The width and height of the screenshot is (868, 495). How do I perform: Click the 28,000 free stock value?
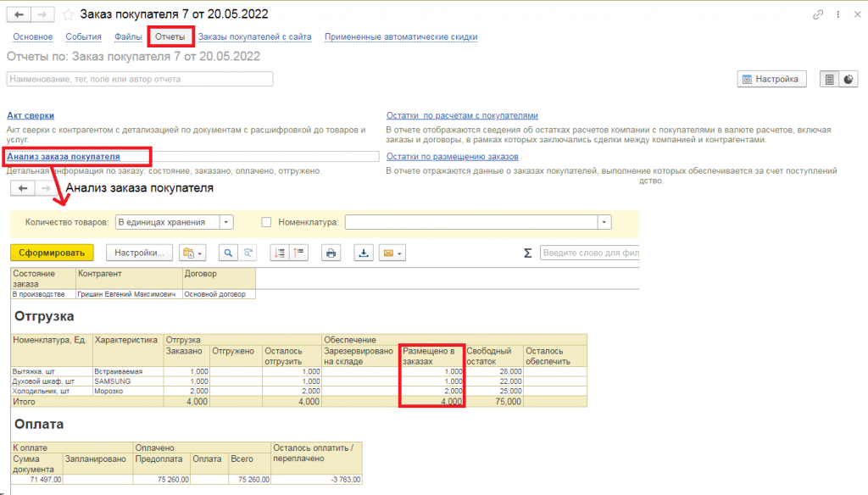point(494,371)
